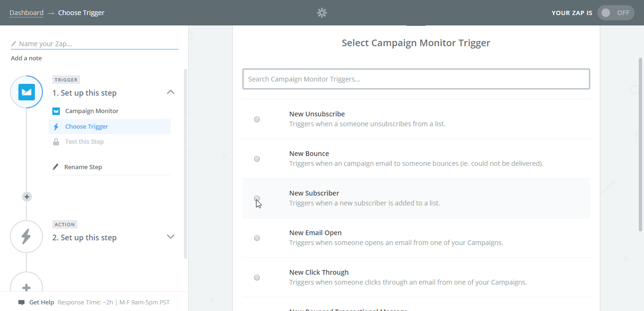Click the Add a note link
Viewport: 644px width, 311px height.
26,58
